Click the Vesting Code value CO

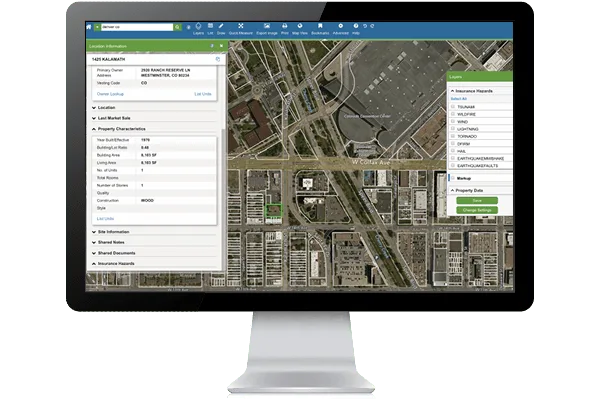[144, 83]
